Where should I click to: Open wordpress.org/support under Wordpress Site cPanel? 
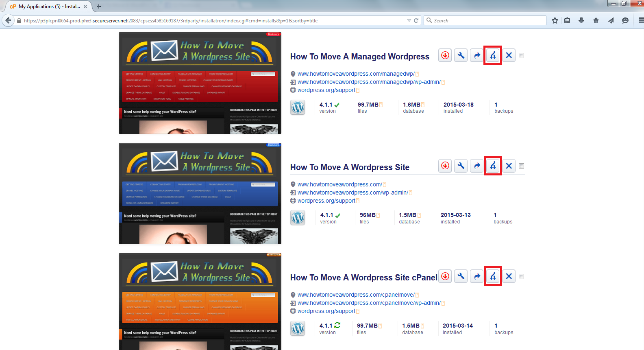(x=326, y=311)
